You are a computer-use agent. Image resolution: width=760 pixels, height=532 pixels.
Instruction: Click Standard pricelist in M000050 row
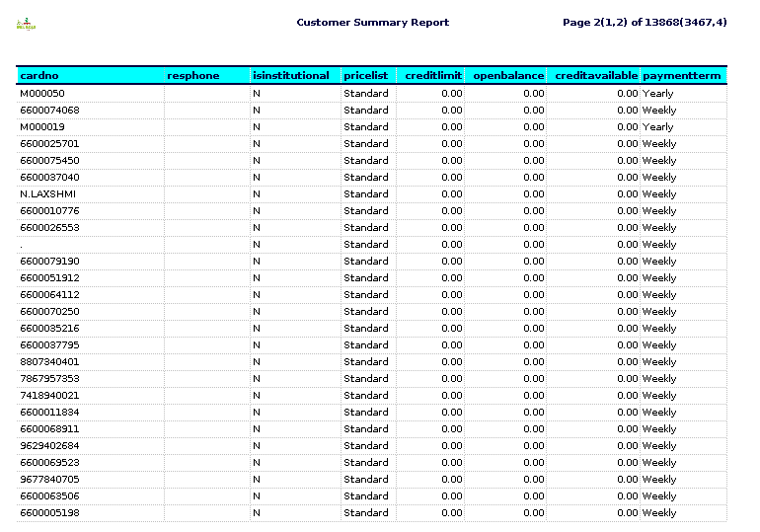pos(366,93)
